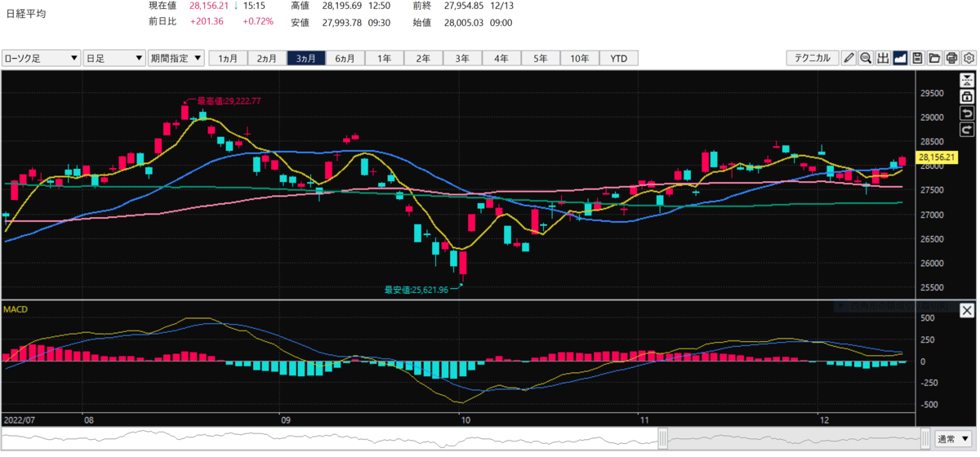Switch to the 3年 range

[x=463, y=58]
